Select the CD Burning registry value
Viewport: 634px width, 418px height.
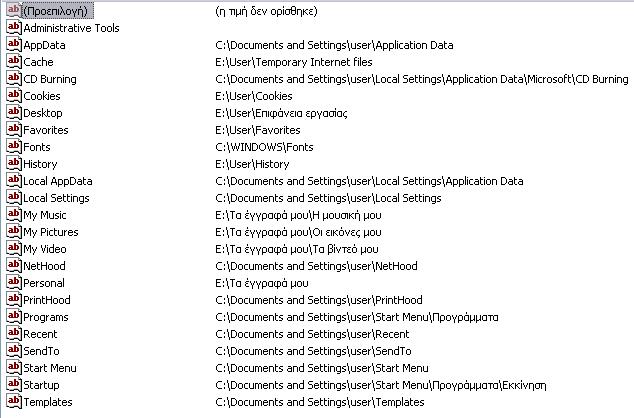50,79
